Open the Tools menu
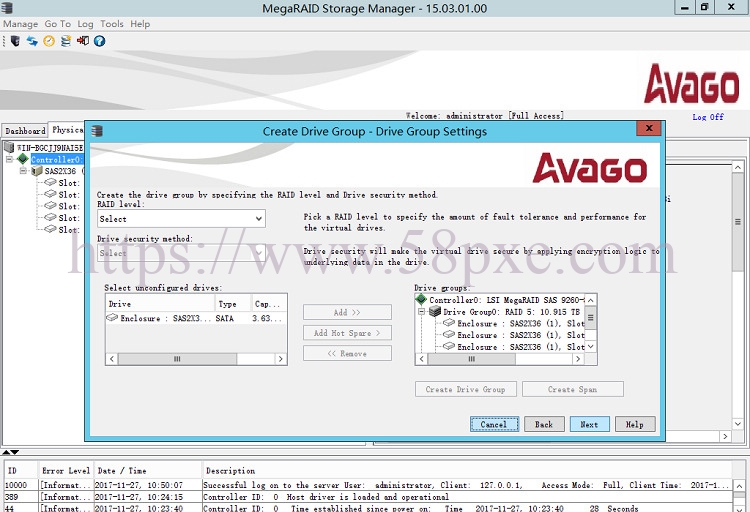The height and width of the screenshot is (512, 750). click(111, 24)
